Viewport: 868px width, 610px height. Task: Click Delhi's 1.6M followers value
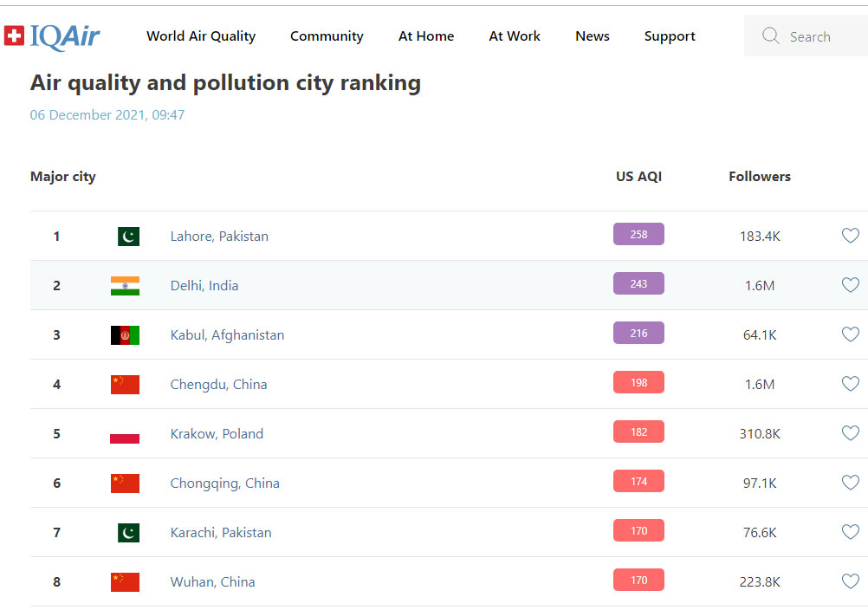tap(760, 286)
